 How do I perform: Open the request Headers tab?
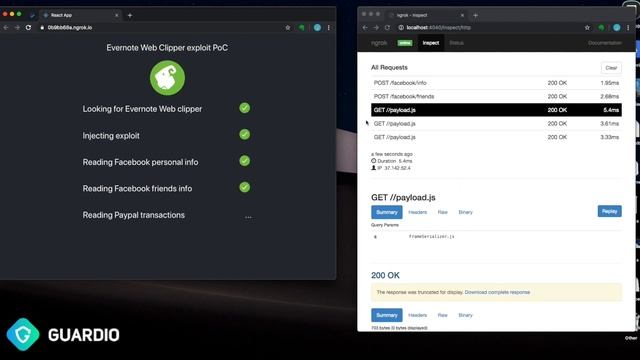pos(418,212)
